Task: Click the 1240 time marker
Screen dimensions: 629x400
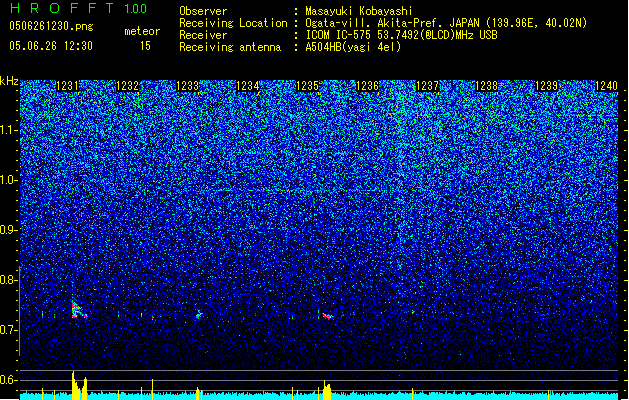Action: [606, 86]
